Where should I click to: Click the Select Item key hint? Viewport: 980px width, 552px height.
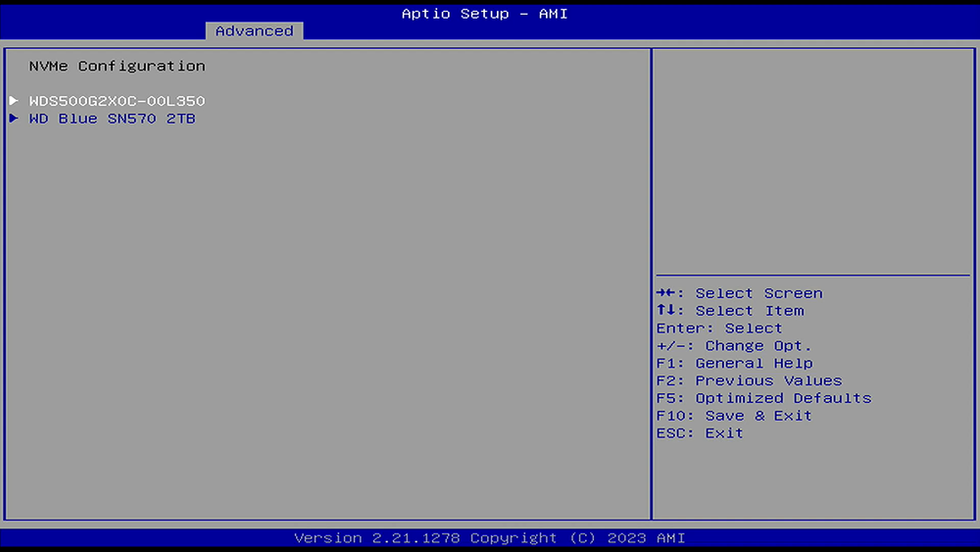tap(730, 311)
